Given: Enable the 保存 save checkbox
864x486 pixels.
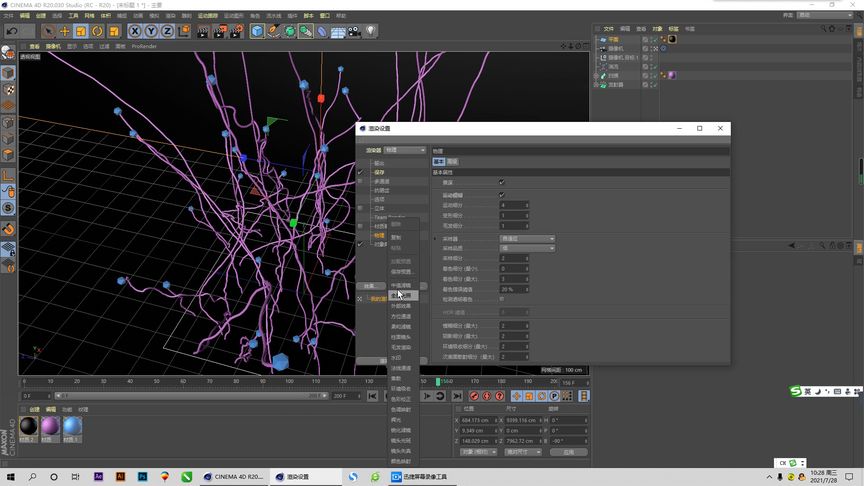Looking at the screenshot, I should coord(362,172).
